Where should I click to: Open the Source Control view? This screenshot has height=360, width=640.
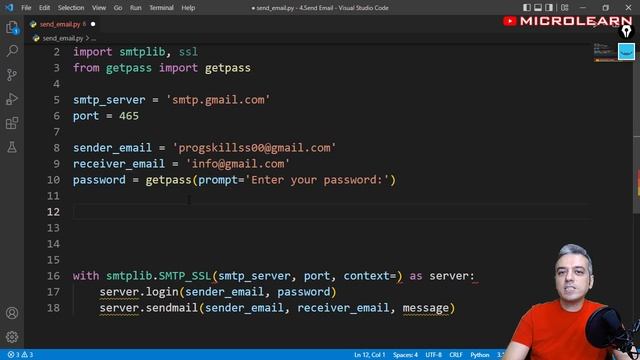pyautogui.click(x=12, y=75)
